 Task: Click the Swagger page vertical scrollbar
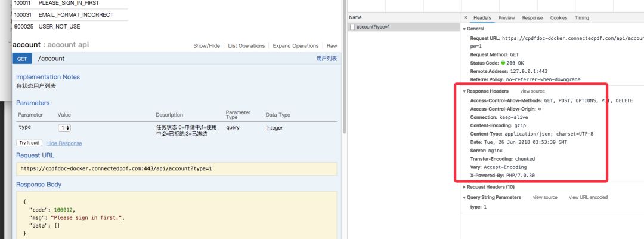[x=344, y=66]
